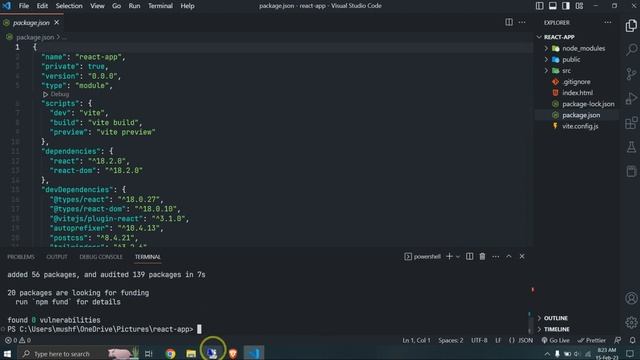Open the Selection menu
640x360 pixels.
[69, 6]
